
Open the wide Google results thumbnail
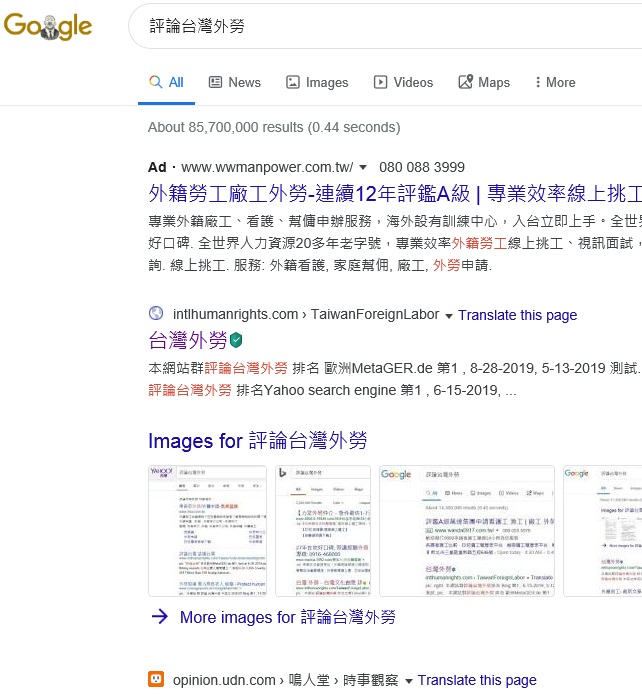[467, 531]
